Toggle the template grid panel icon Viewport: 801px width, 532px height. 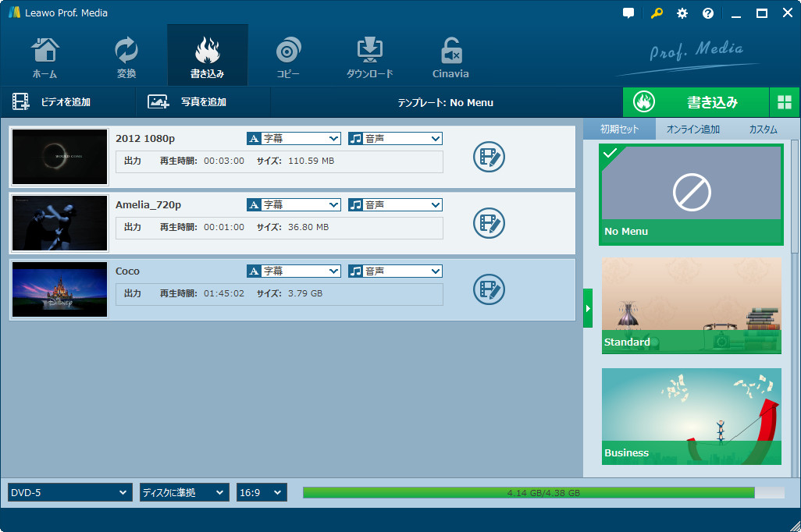click(784, 102)
